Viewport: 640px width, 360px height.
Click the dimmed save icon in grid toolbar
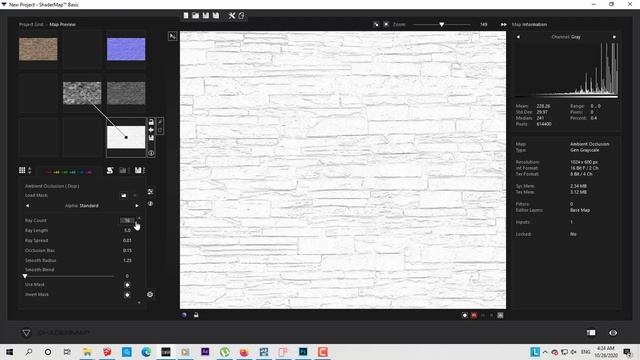tap(123, 170)
